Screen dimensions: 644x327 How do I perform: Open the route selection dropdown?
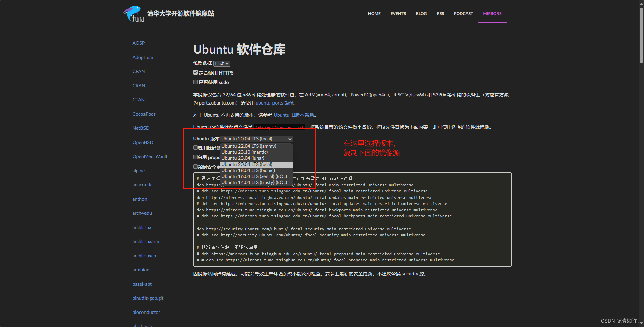point(222,64)
